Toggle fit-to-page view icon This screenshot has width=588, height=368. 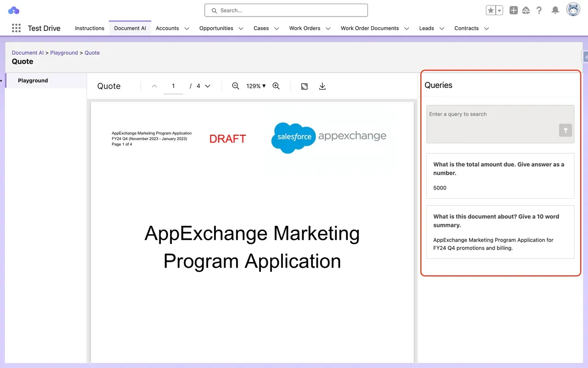(304, 86)
